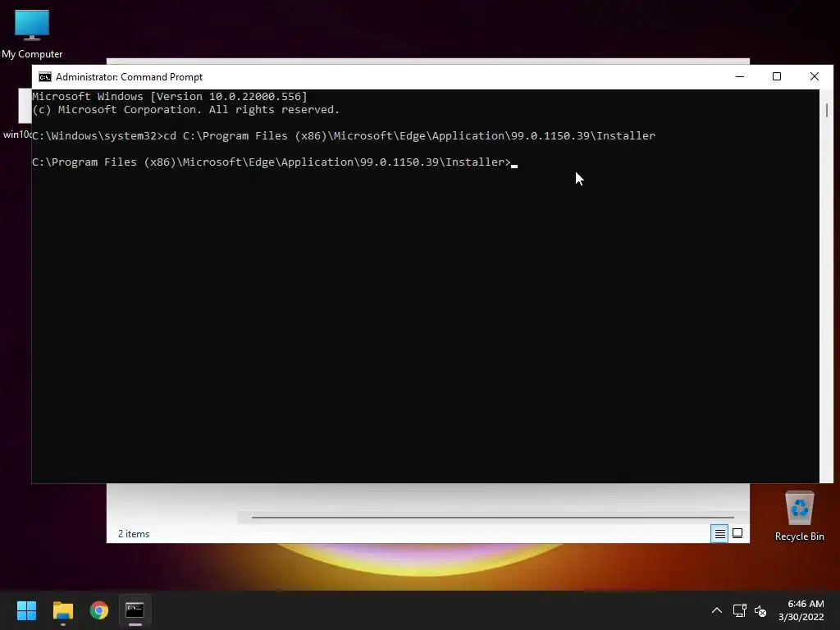Open the Windows Start menu

coord(26,610)
